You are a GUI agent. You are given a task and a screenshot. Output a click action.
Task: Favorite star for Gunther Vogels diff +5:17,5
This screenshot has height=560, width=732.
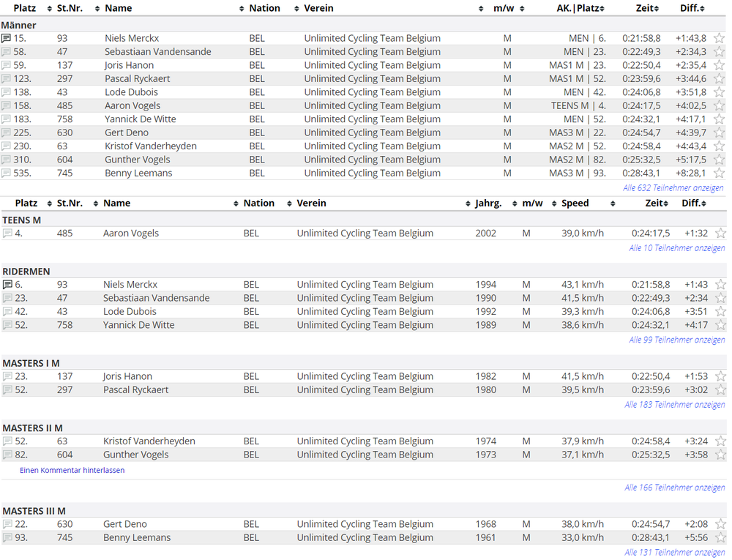click(x=720, y=160)
